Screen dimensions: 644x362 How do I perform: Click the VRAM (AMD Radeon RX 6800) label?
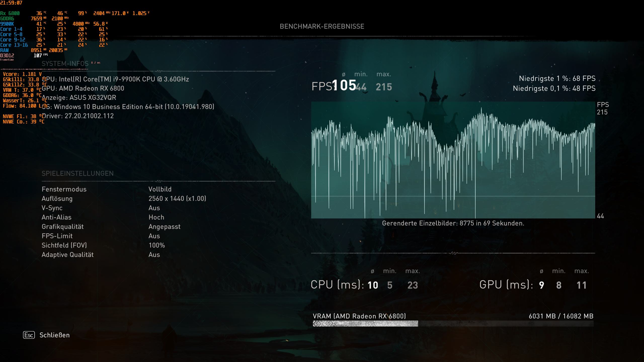tap(359, 316)
